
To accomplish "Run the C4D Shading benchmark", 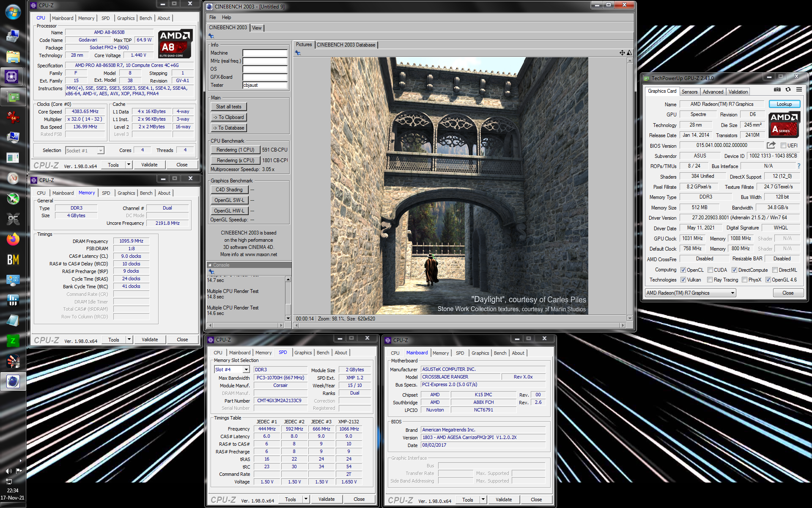I will 229,190.
